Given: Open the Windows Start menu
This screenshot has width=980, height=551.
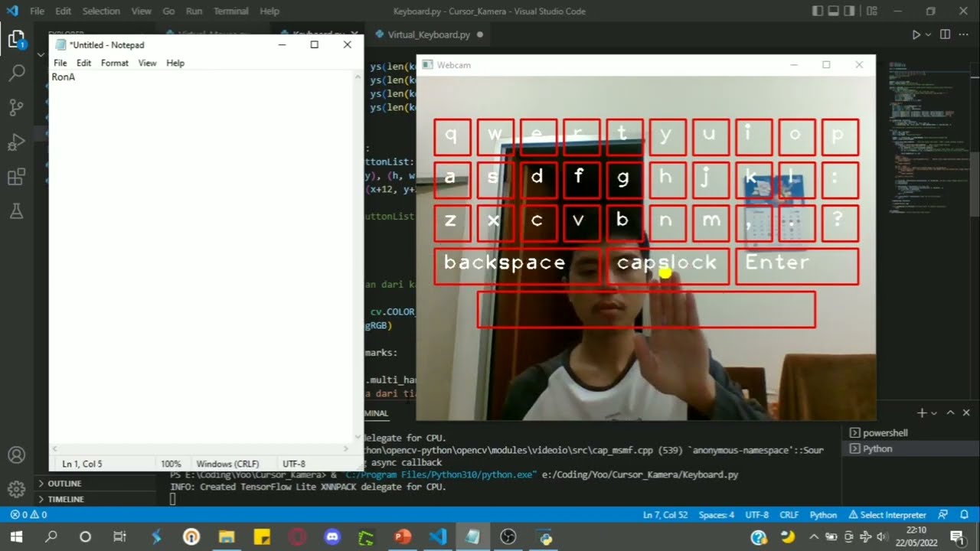Looking at the screenshot, I should (16, 537).
